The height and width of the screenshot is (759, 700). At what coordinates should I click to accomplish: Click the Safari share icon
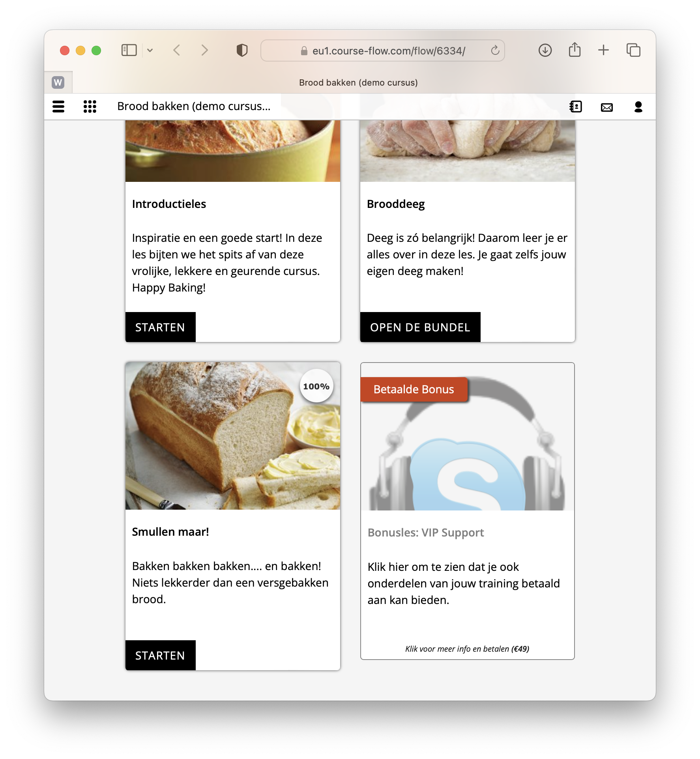(x=575, y=50)
